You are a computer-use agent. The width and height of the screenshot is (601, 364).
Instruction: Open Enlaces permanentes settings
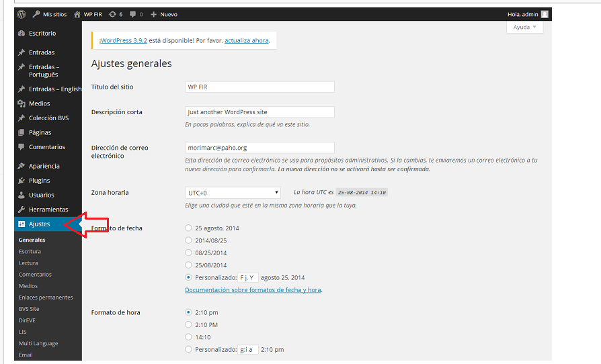pyautogui.click(x=46, y=298)
